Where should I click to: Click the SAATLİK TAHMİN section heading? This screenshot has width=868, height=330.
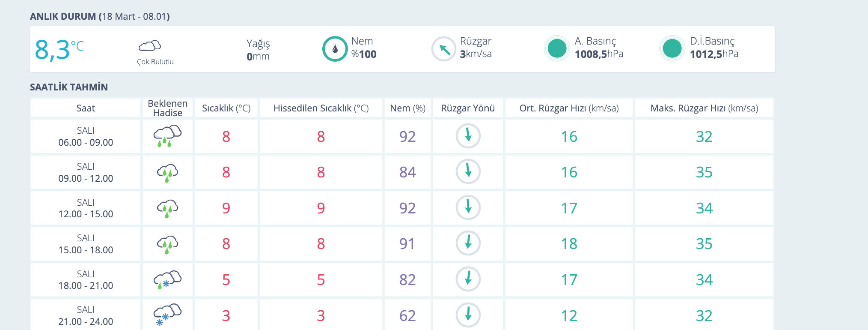click(x=69, y=87)
